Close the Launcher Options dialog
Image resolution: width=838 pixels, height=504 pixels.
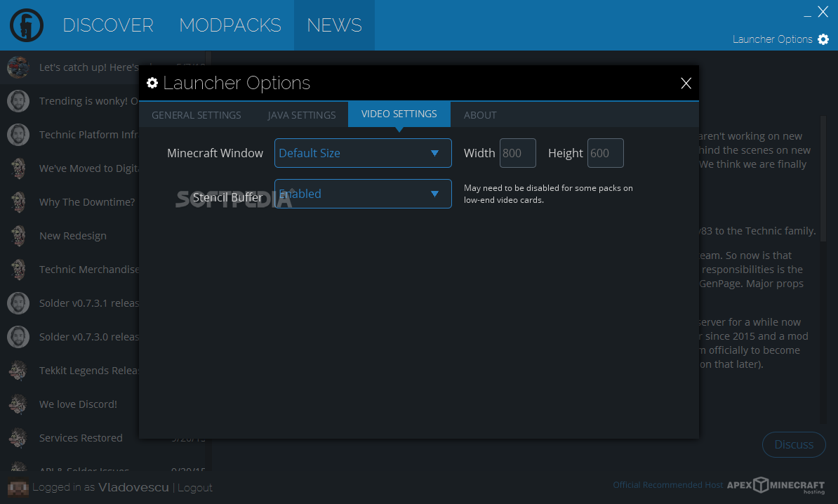pyautogui.click(x=686, y=83)
